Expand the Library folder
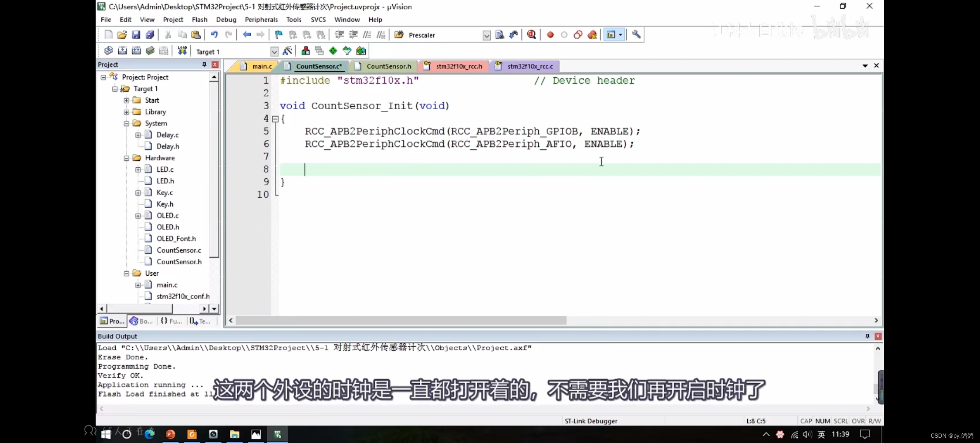This screenshot has height=443, width=980. pyautogui.click(x=126, y=112)
